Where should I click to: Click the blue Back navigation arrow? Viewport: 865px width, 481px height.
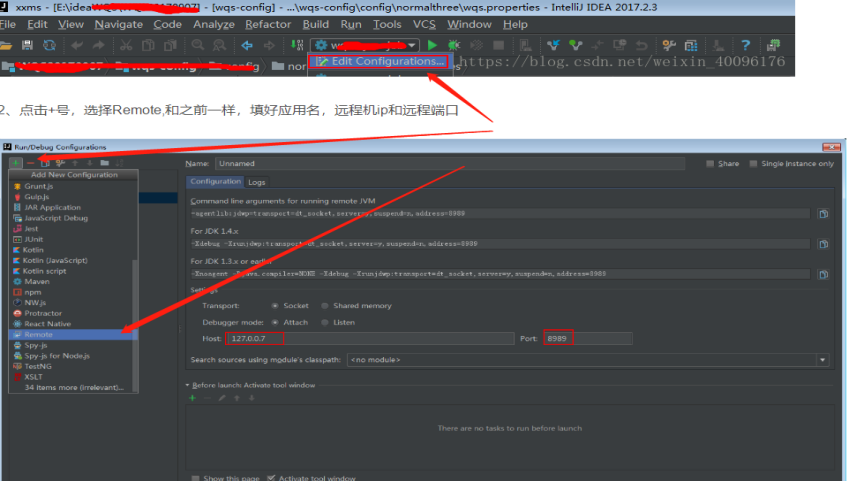[247, 45]
